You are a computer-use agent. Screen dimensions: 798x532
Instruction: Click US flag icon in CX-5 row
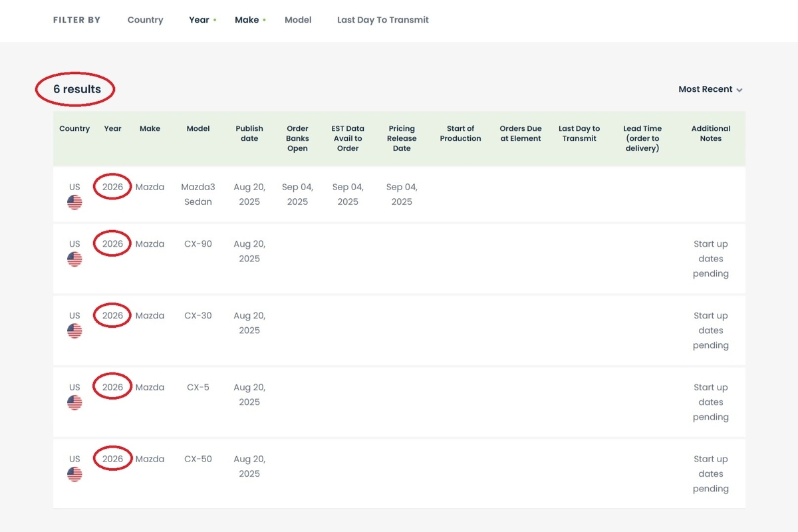tap(74, 403)
